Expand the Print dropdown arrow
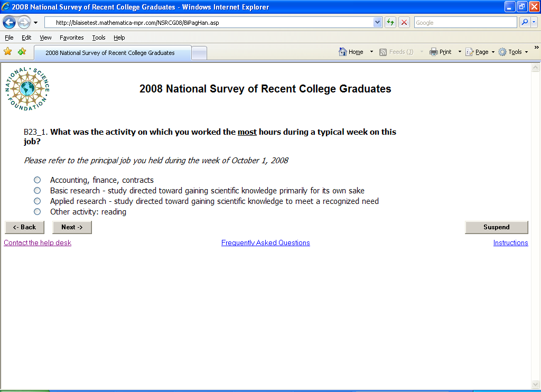 pyautogui.click(x=460, y=52)
